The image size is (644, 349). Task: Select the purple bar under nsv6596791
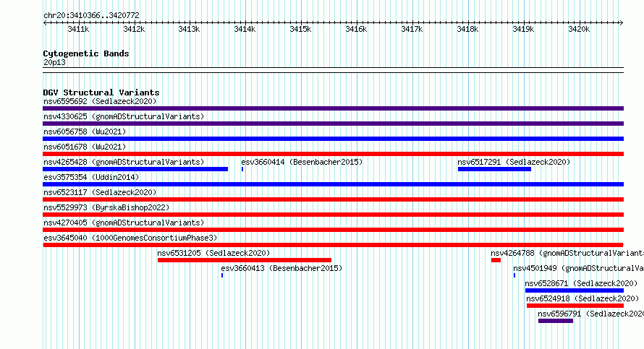[556, 321]
